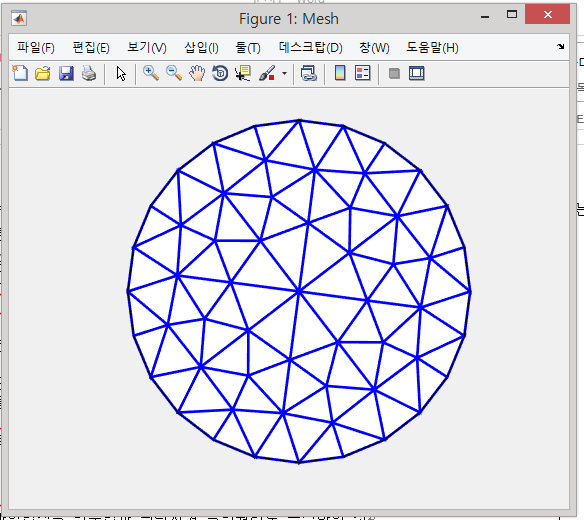Open a file with the folder icon
584x520 pixels.
43,73
